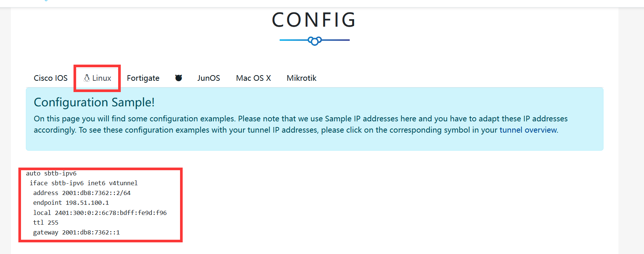This screenshot has width=644, height=254.
Task: Click the 'ttl 255' code line
Action: [x=46, y=222]
